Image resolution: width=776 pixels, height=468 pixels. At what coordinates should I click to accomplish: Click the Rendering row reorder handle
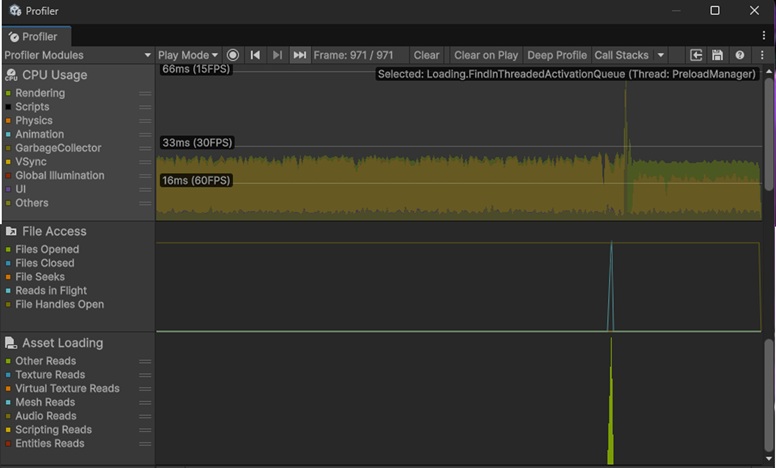[145, 93]
